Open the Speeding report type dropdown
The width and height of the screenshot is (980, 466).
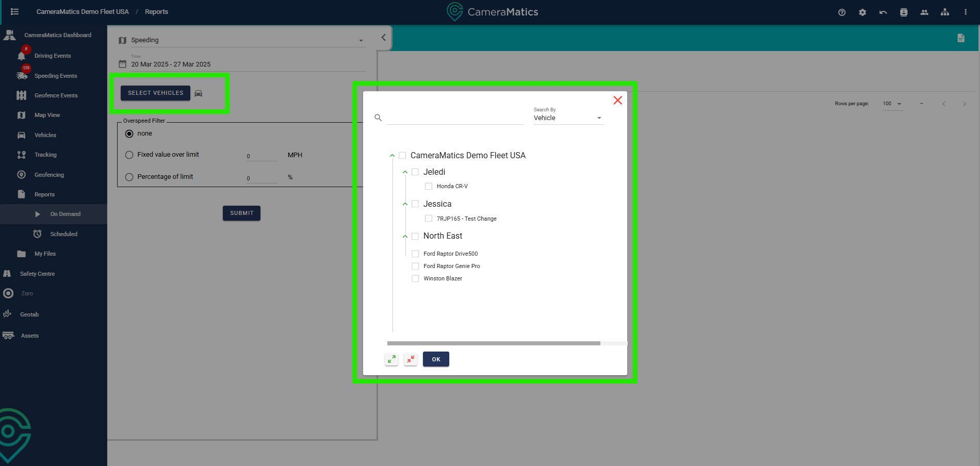[x=242, y=40]
